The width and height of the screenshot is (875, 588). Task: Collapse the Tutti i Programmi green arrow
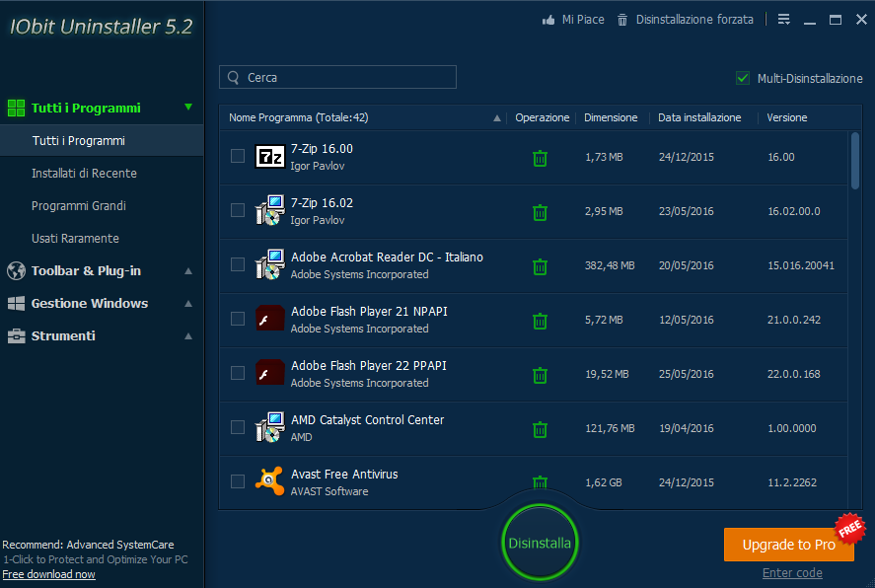coord(188,107)
